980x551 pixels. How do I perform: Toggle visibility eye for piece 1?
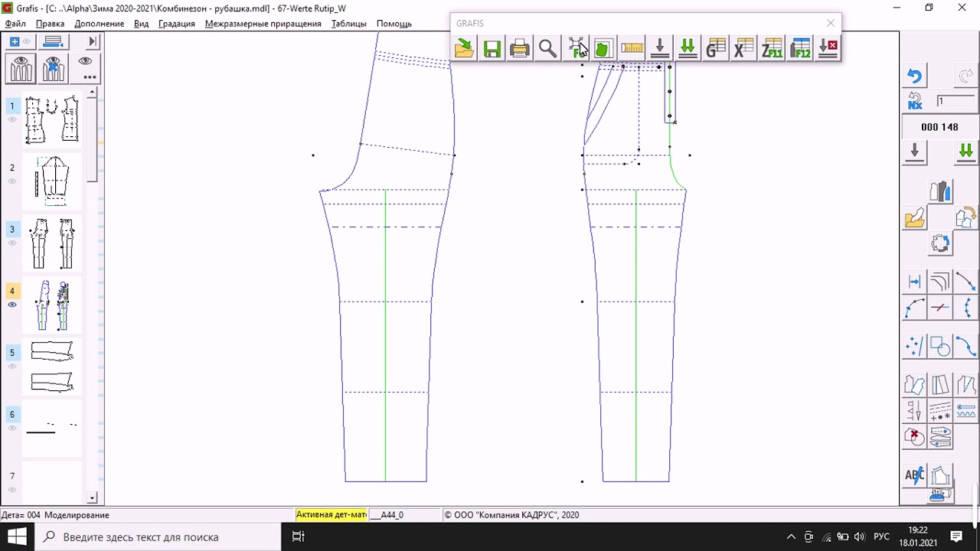click(12, 119)
